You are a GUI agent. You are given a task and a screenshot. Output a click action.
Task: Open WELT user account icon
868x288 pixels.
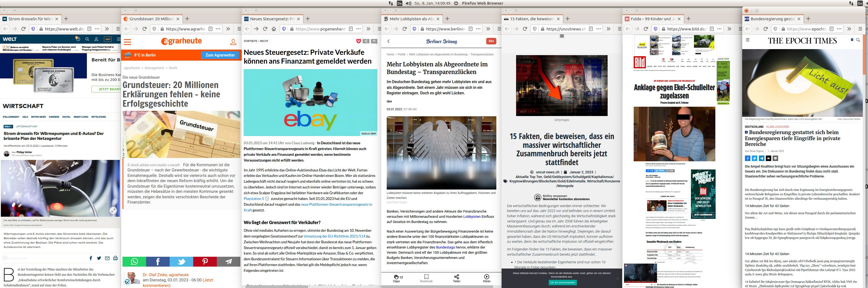click(x=96, y=39)
